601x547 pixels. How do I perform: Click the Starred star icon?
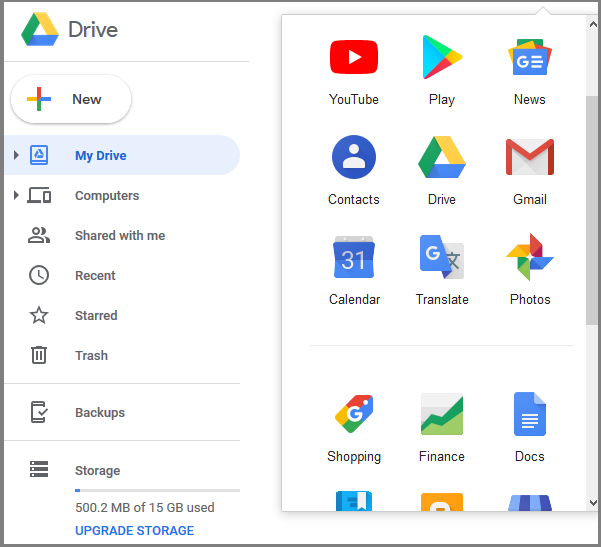(x=39, y=315)
